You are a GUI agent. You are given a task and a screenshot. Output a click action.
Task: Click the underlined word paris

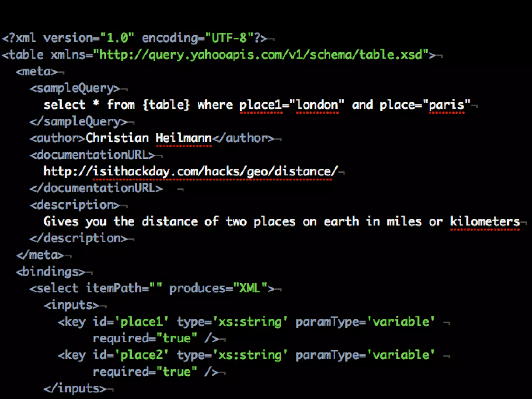pos(446,105)
